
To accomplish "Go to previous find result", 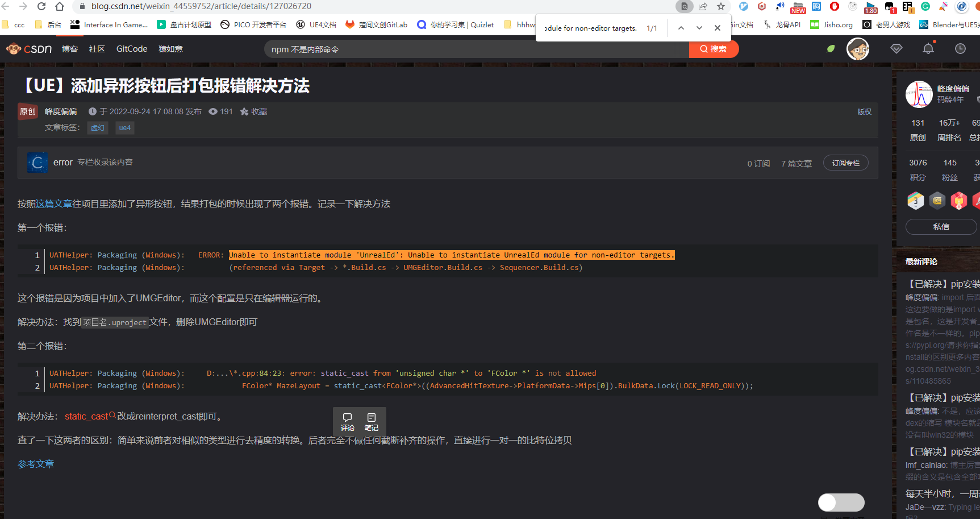I will click(x=681, y=28).
